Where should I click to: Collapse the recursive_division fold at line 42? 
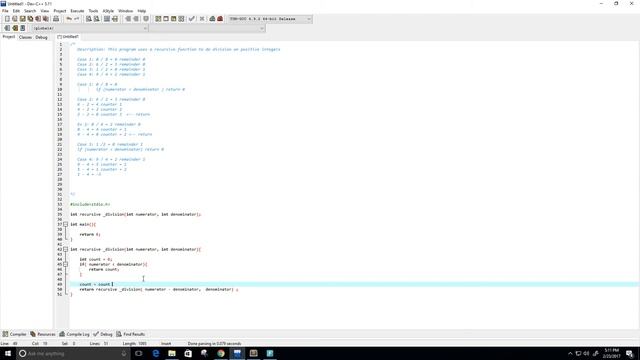[65, 249]
